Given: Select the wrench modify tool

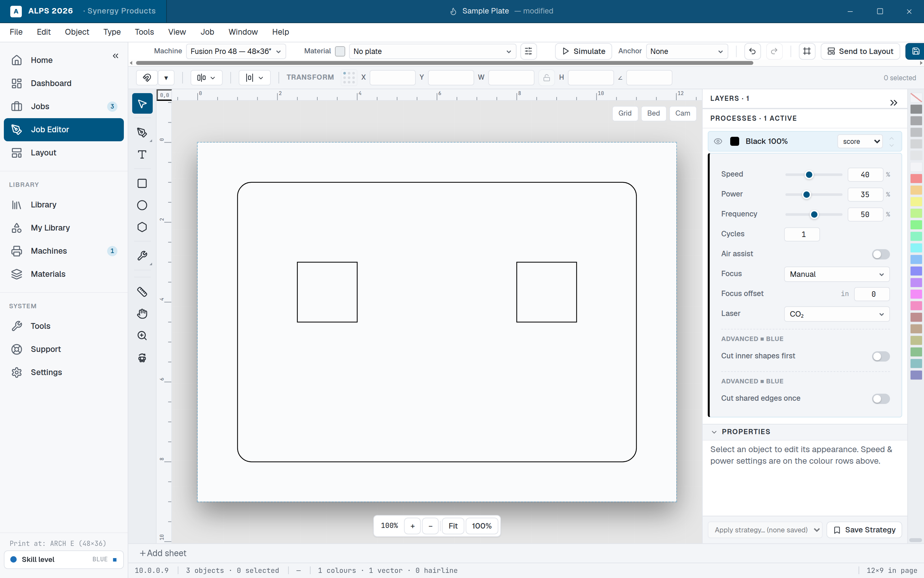Looking at the screenshot, I should click(142, 256).
